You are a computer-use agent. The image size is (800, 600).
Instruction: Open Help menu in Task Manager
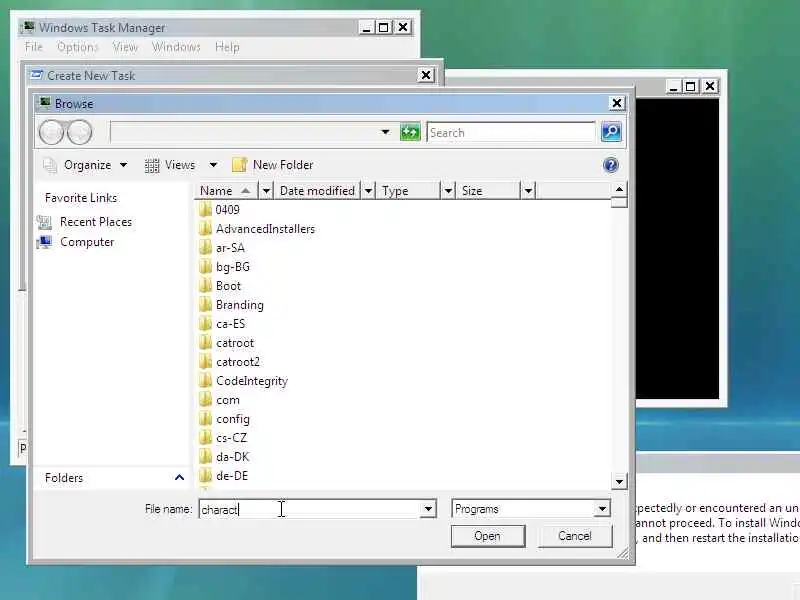[227, 47]
